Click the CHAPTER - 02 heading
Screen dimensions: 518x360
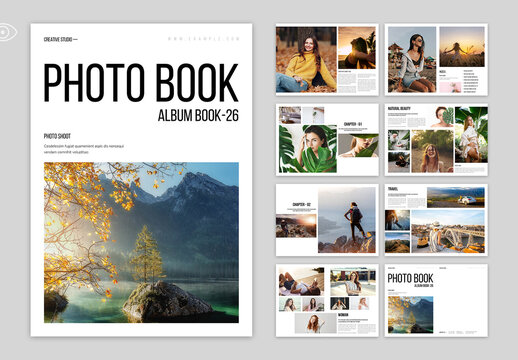click(x=302, y=205)
